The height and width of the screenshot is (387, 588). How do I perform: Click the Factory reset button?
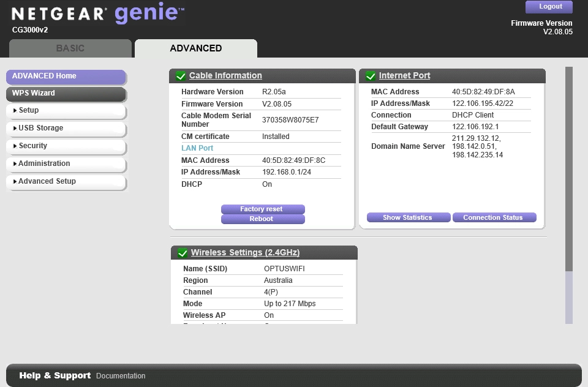pos(263,209)
